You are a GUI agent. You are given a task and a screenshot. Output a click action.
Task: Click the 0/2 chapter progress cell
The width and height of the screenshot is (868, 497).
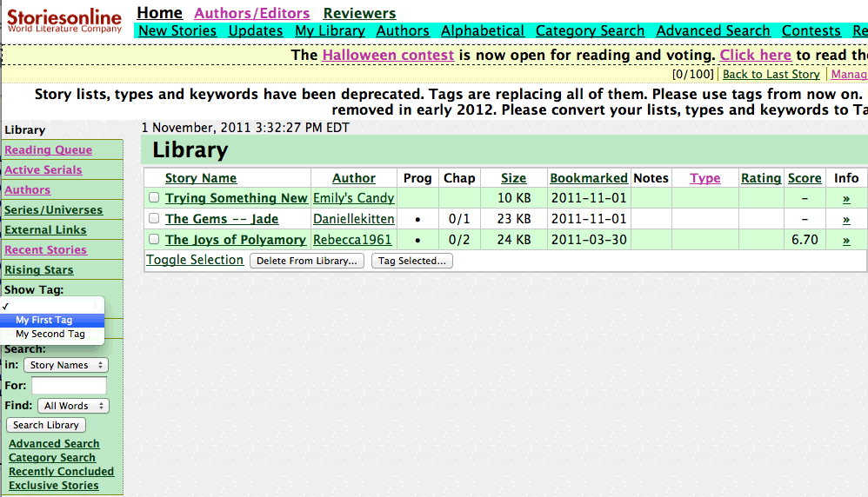point(459,240)
